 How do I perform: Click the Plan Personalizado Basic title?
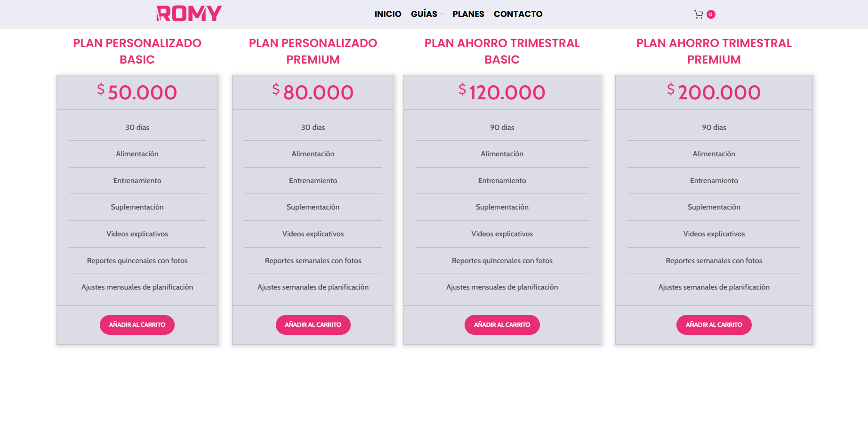pos(137,51)
